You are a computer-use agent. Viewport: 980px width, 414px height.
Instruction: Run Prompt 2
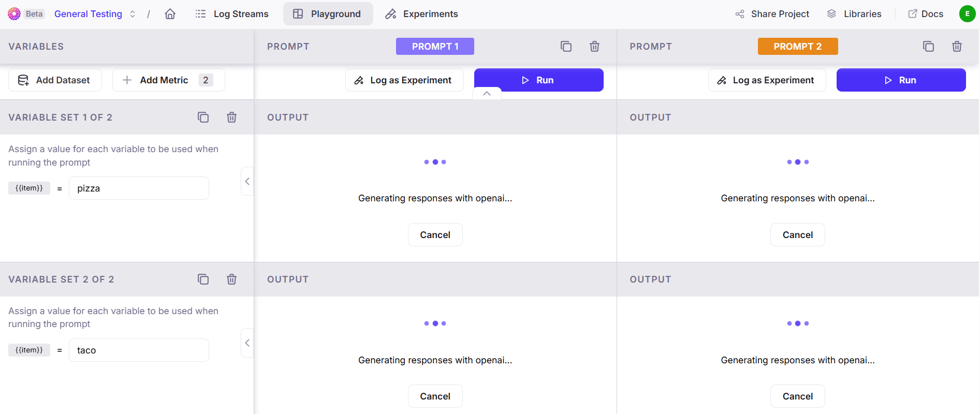(x=901, y=80)
